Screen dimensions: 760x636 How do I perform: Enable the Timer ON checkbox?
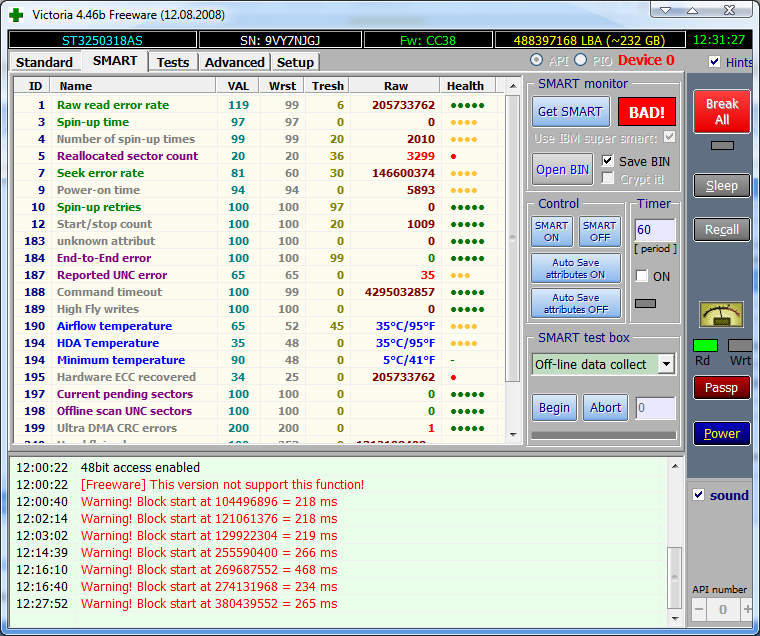[x=641, y=276]
